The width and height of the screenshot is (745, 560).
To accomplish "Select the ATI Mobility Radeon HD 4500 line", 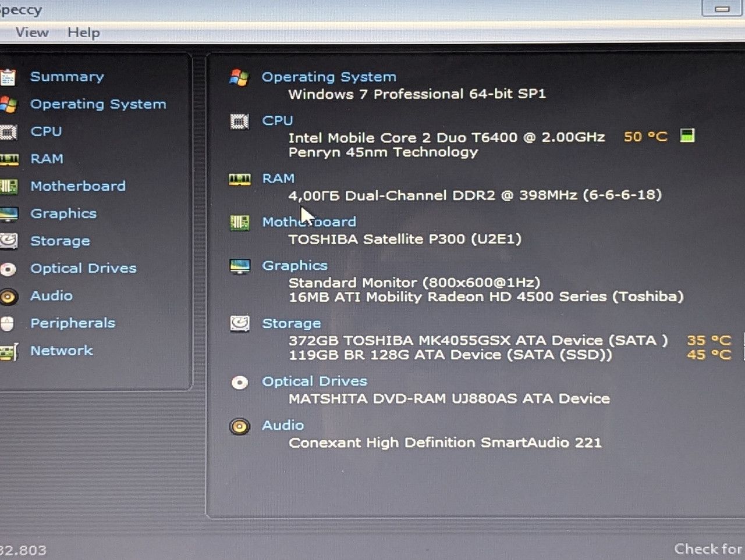I will (486, 297).
